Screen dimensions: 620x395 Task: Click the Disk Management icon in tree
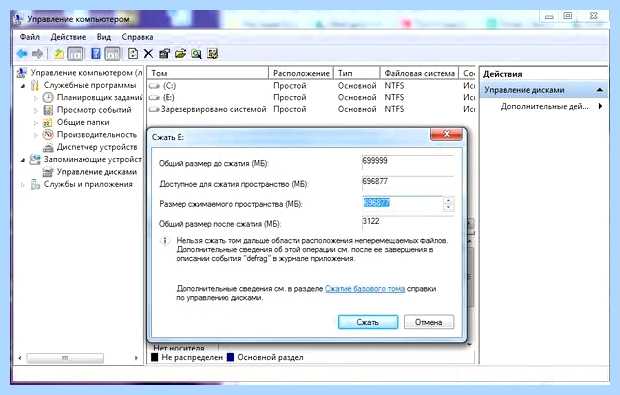(x=48, y=172)
